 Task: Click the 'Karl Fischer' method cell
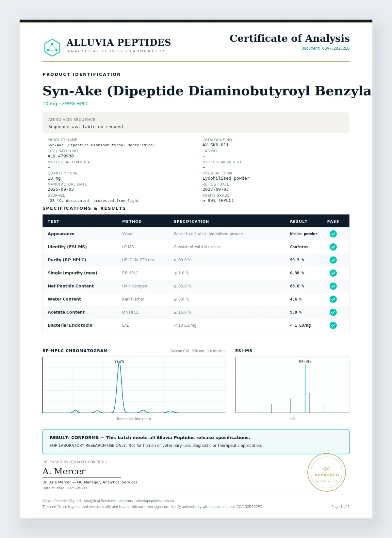click(x=133, y=299)
